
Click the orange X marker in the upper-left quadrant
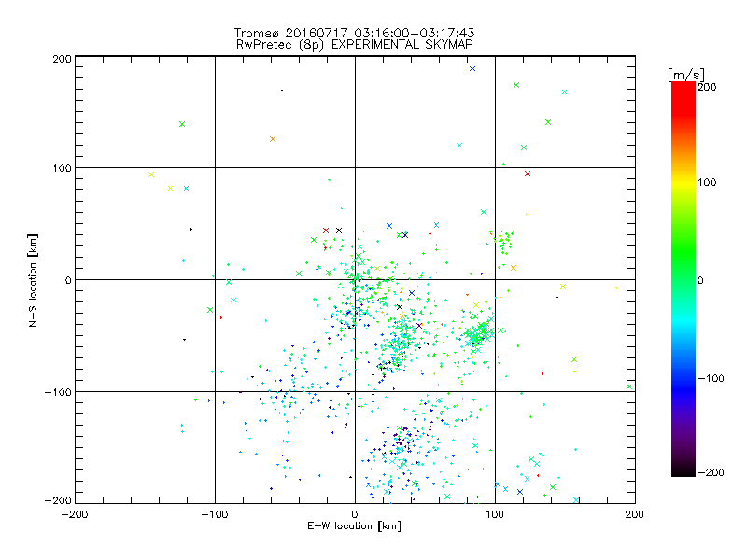click(x=273, y=139)
